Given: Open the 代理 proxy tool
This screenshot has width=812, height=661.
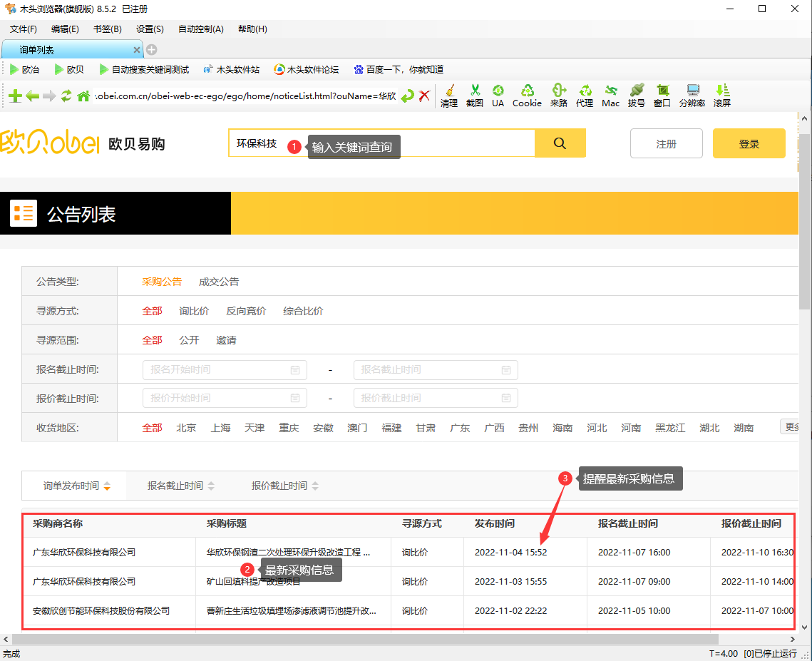Looking at the screenshot, I should [x=585, y=96].
